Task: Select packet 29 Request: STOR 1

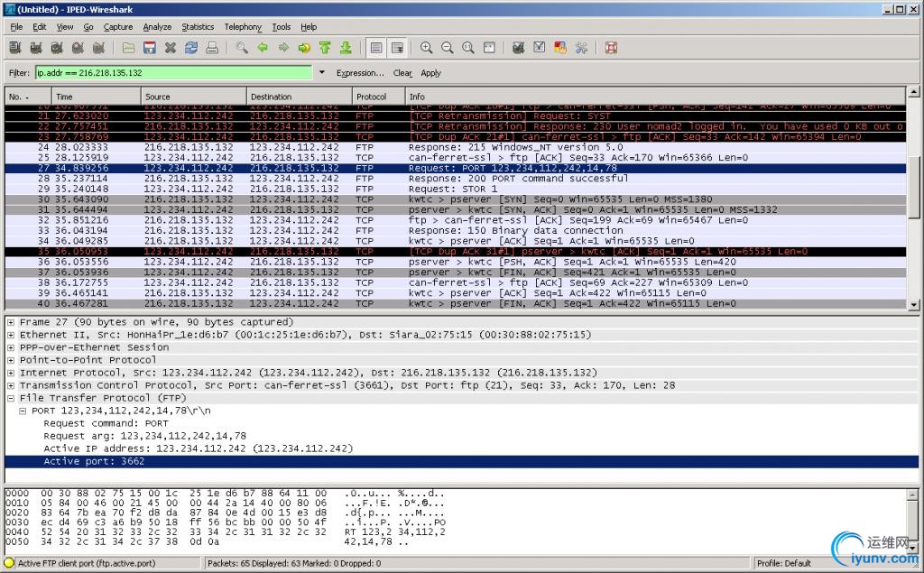Action: (456, 189)
